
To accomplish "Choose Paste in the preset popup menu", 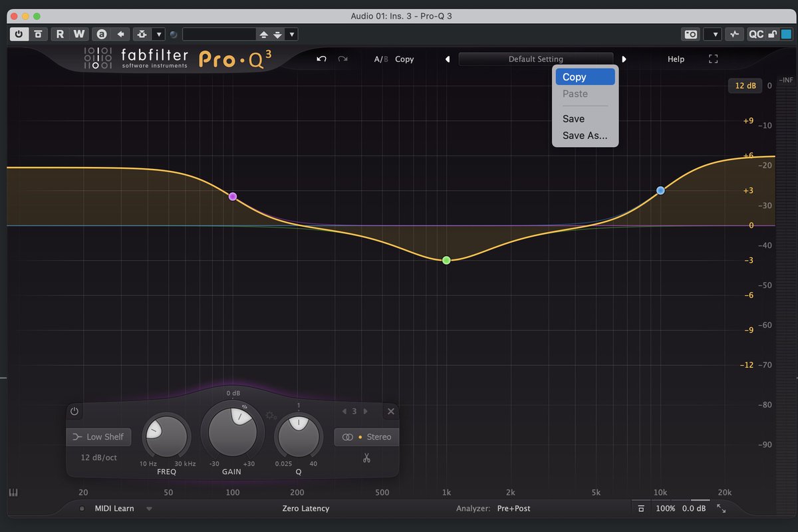I will click(585, 94).
